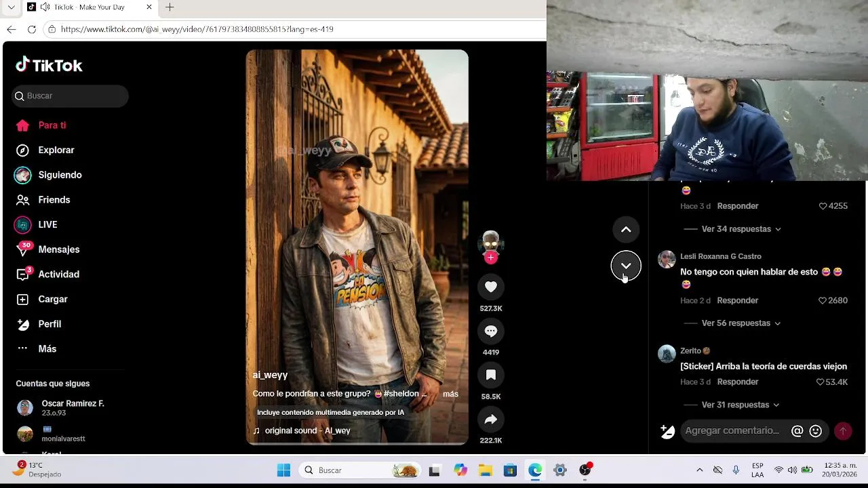Open Microsoft Store from taskbar
Screen dimensions: 868x488
[x=510, y=470]
